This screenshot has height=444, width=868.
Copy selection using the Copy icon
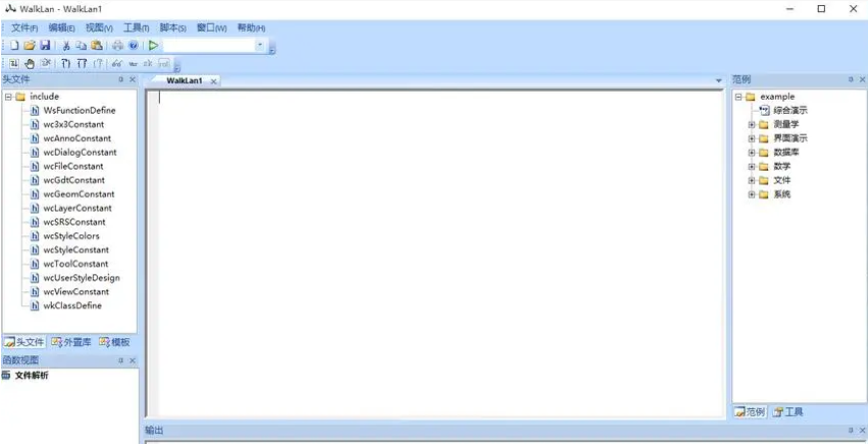tap(81, 46)
